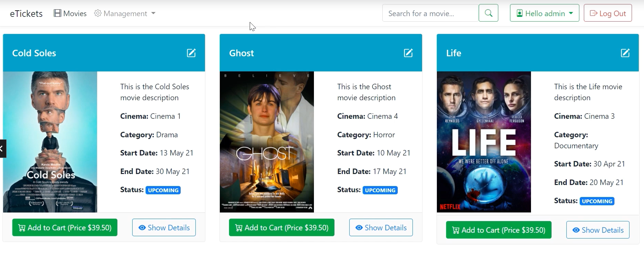The height and width of the screenshot is (254, 644).
Task: Select Management in the top menu
Action: (x=124, y=13)
